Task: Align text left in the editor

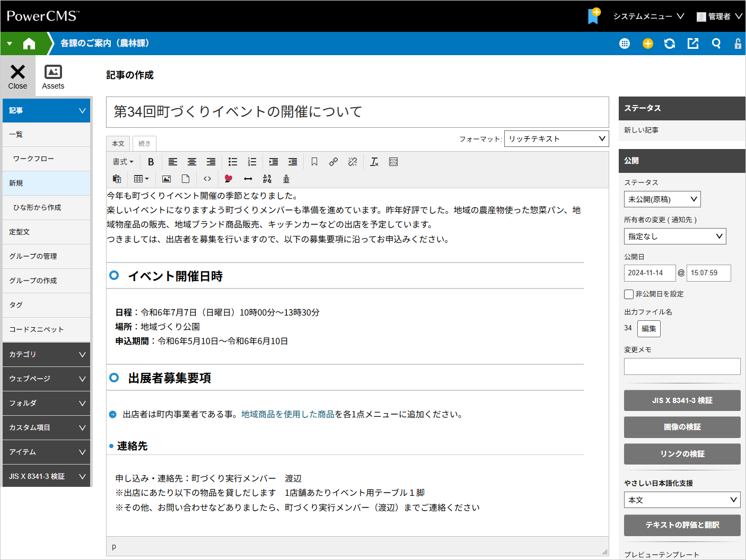Action: [173, 162]
